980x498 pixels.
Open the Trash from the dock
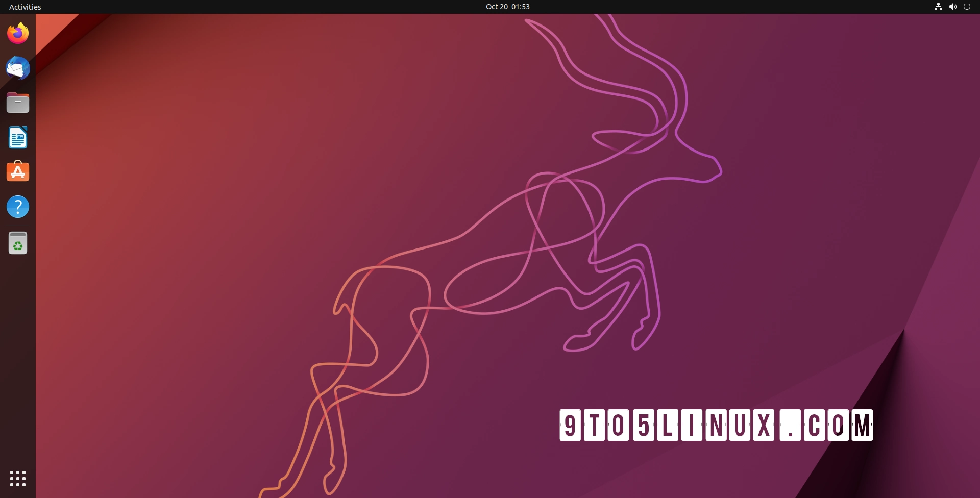tap(17, 243)
